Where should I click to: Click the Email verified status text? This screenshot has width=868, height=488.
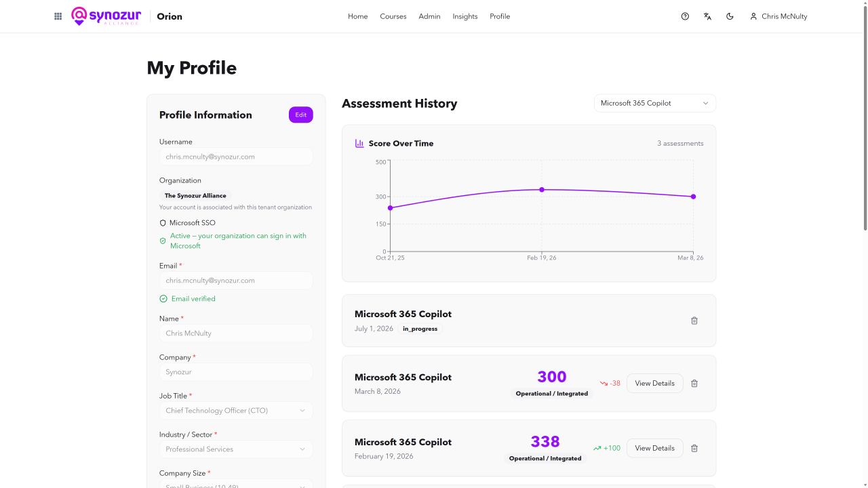(193, 299)
